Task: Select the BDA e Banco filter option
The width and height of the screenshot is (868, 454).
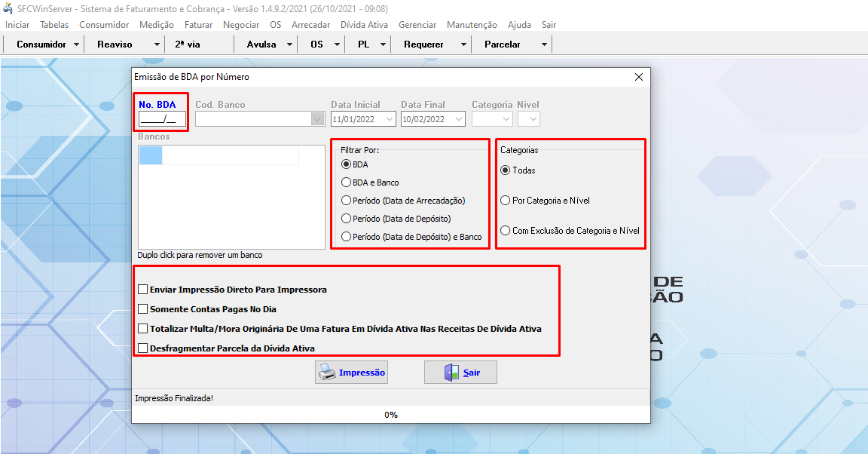Action: pos(347,183)
